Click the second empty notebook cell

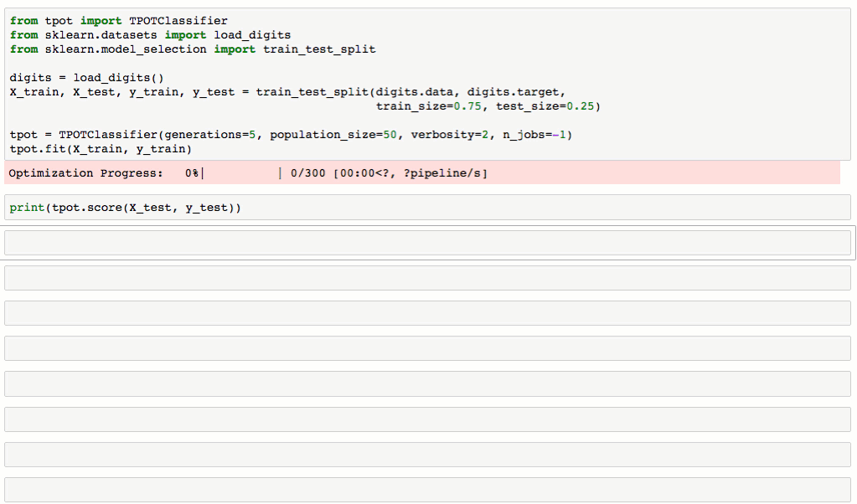[x=427, y=277]
